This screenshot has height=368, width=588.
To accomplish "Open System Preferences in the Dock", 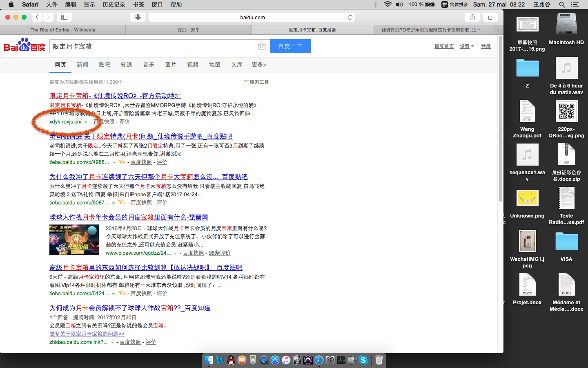I will 330,360.
